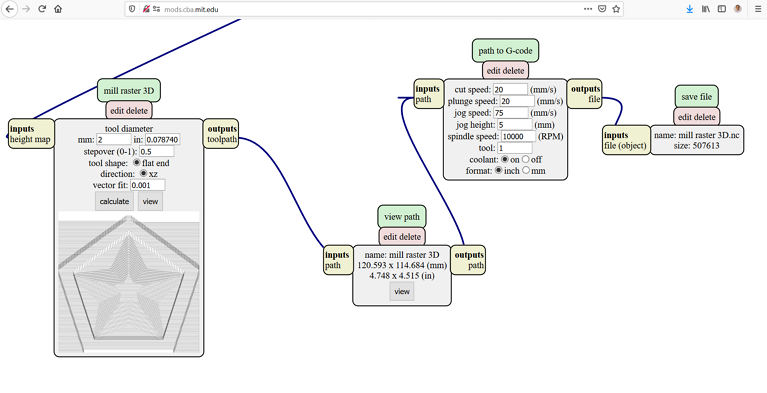Viewport: 767px width, 393px height.
Task: Select the flat end tool shape radio
Action: (136, 162)
